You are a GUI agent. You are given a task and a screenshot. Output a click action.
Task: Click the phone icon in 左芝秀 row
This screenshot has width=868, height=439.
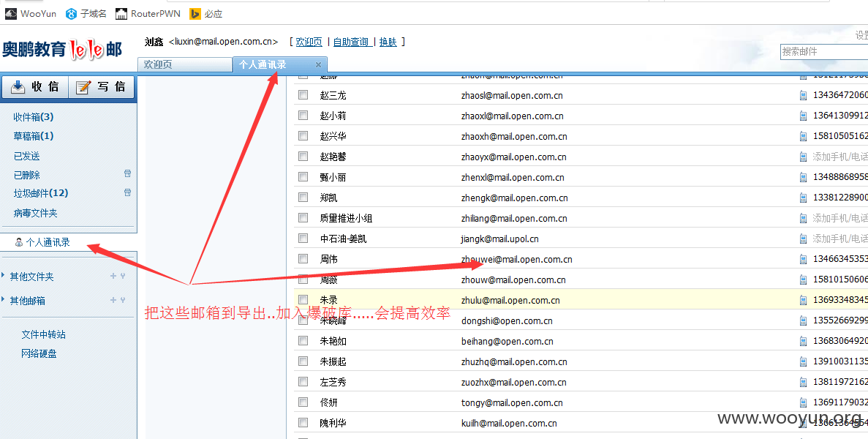pyautogui.click(x=803, y=382)
